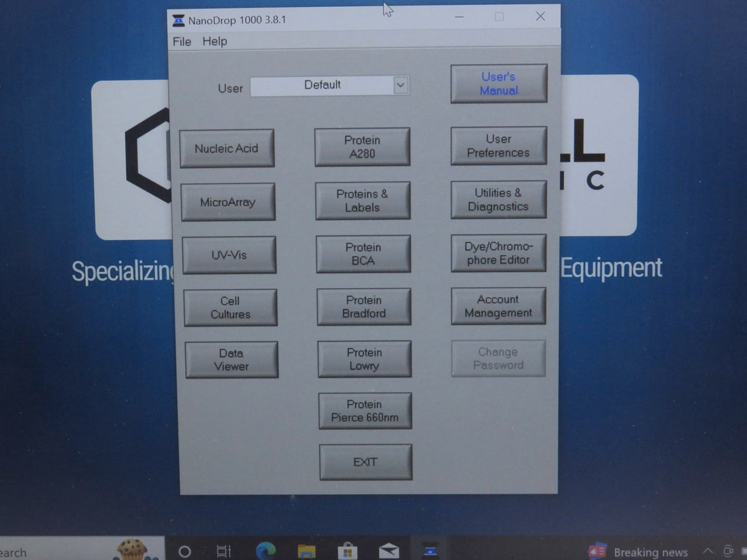Show hidden system tray icons
Screen dimensions: 747x560
pyautogui.click(x=708, y=552)
